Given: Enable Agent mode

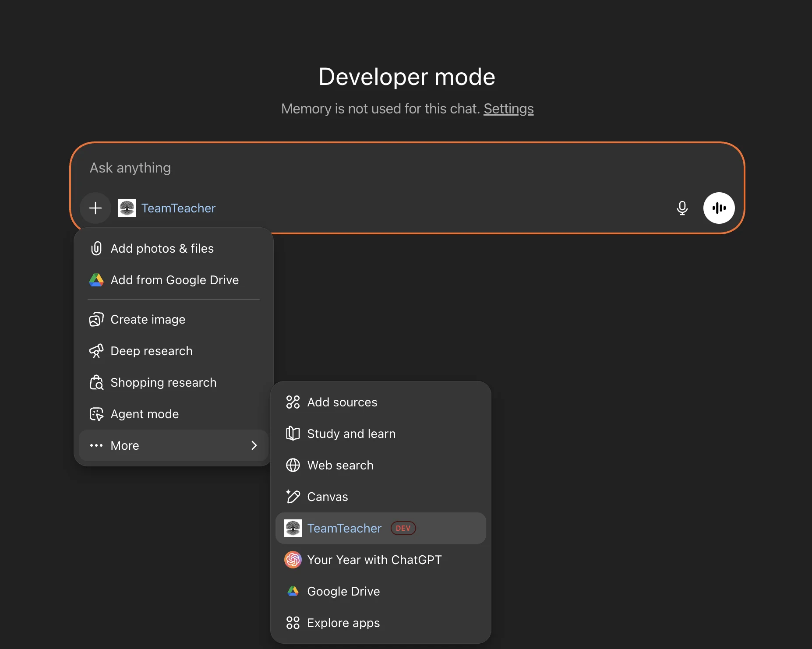Looking at the screenshot, I should click(x=145, y=414).
